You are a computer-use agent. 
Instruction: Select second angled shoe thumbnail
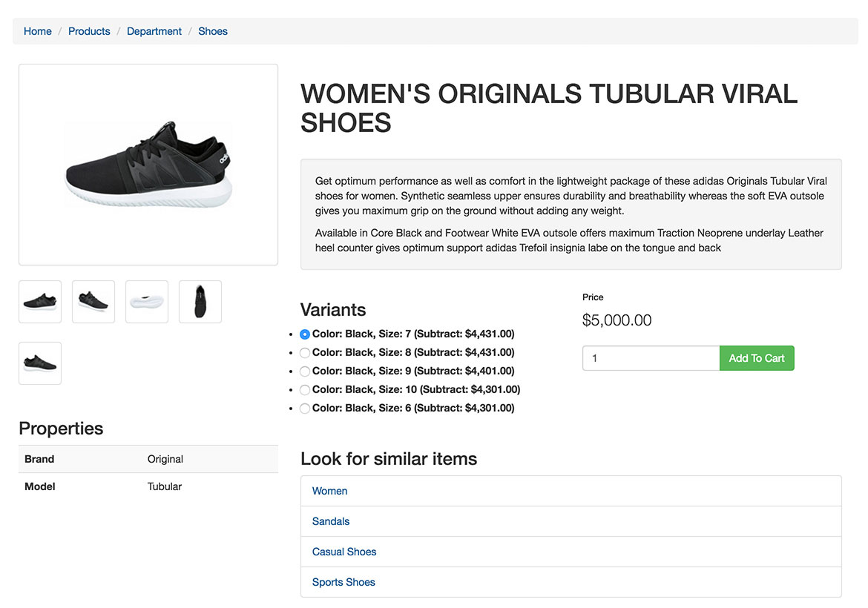click(x=93, y=302)
